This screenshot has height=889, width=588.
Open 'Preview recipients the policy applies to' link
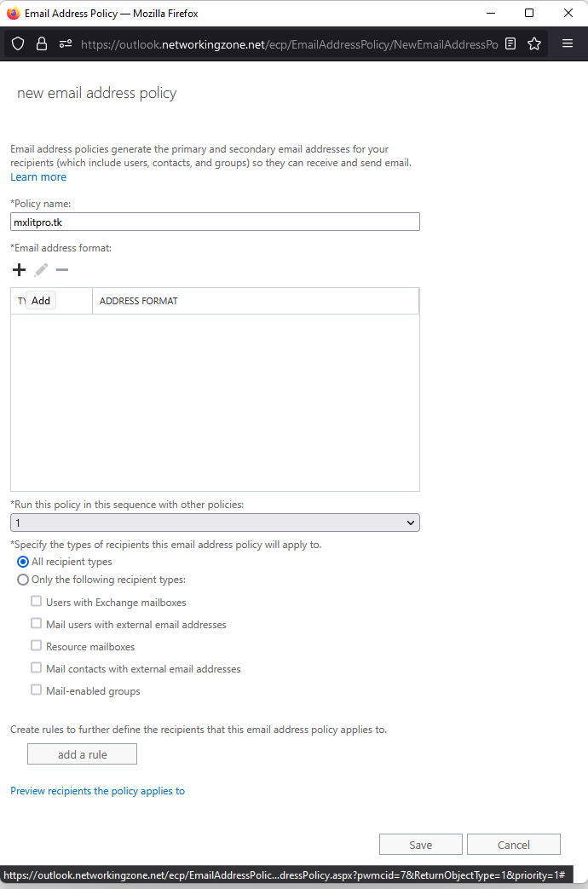tap(97, 791)
